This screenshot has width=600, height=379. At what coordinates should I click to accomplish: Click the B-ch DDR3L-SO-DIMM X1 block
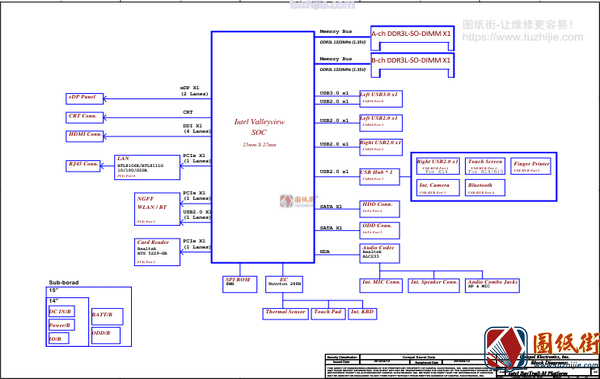[x=412, y=65]
